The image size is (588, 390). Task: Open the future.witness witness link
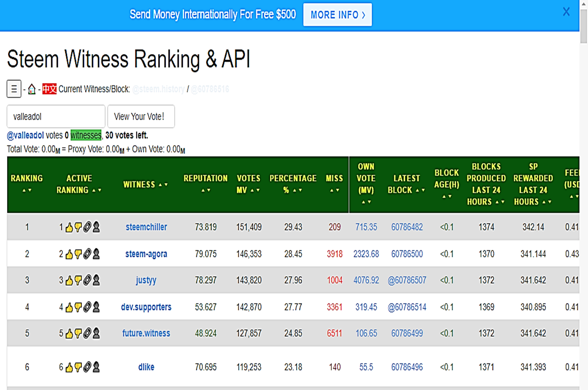coord(146,333)
